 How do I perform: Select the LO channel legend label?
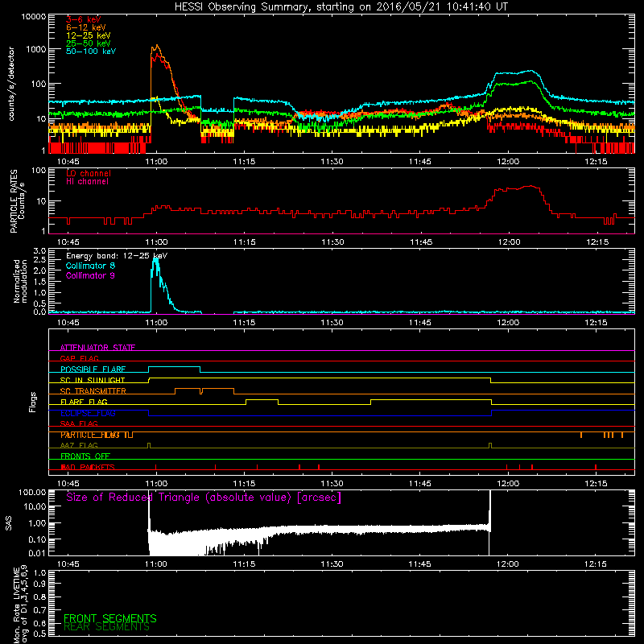[89, 173]
